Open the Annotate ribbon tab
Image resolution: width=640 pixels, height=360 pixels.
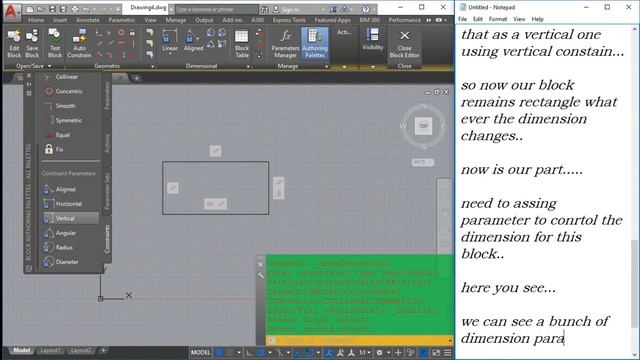(87, 20)
